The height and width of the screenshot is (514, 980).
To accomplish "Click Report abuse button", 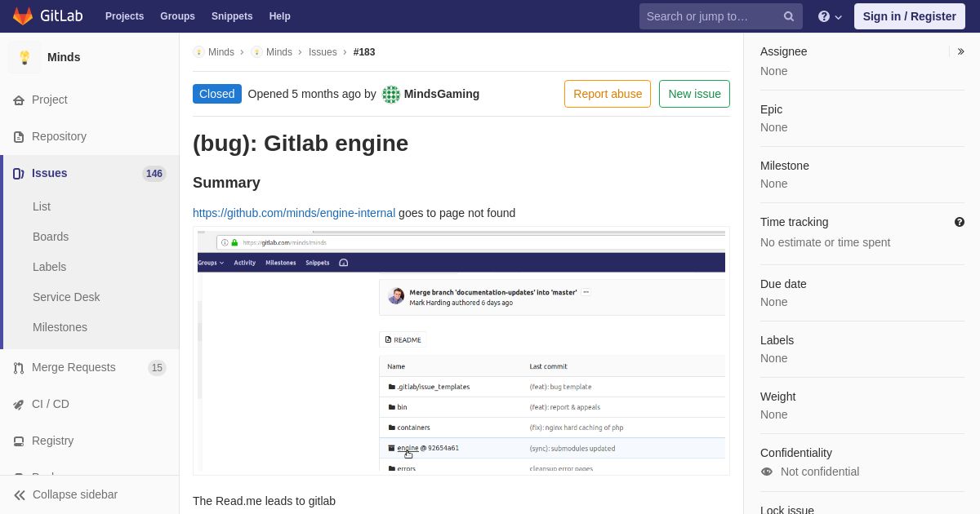I will pyautogui.click(x=608, y=94).
